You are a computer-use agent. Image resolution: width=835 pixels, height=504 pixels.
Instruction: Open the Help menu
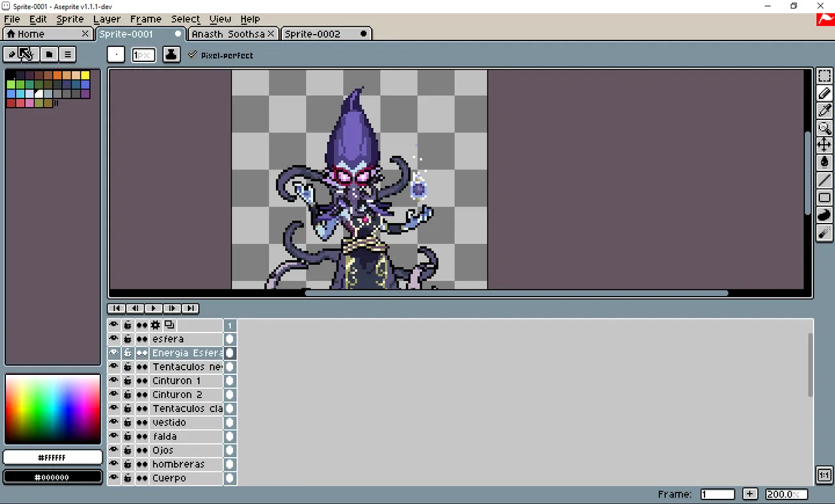tap(250, 19)
